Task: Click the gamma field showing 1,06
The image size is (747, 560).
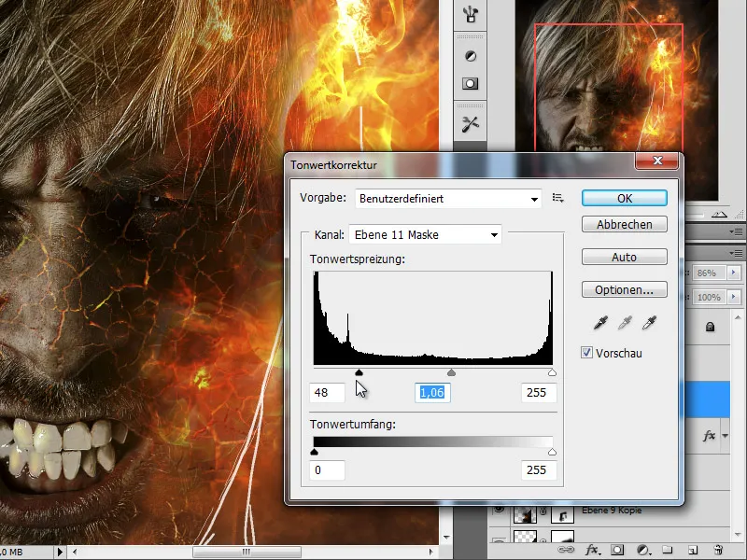Action: point(432,392)
